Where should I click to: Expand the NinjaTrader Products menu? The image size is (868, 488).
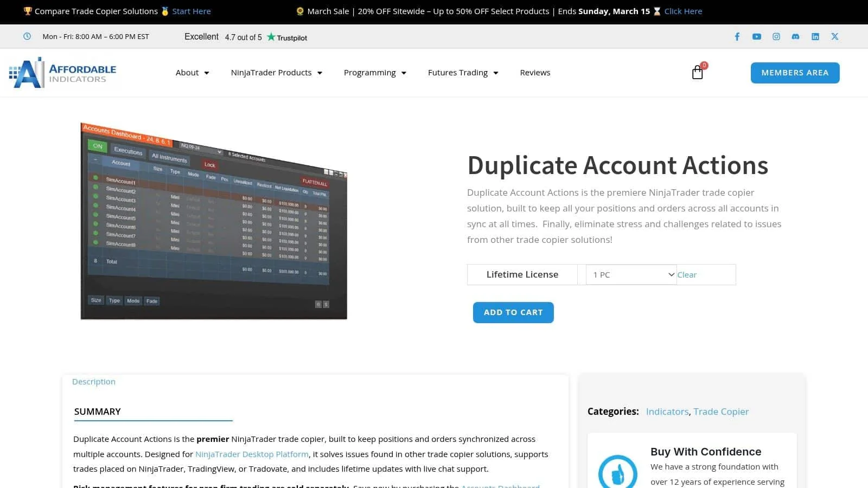click(x=276, y=73)
